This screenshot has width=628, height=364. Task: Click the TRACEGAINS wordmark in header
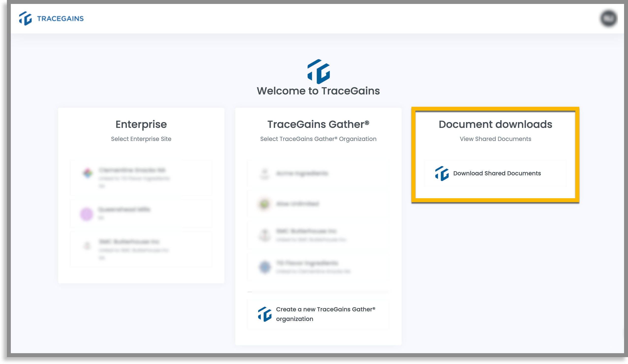coord(60,19)
